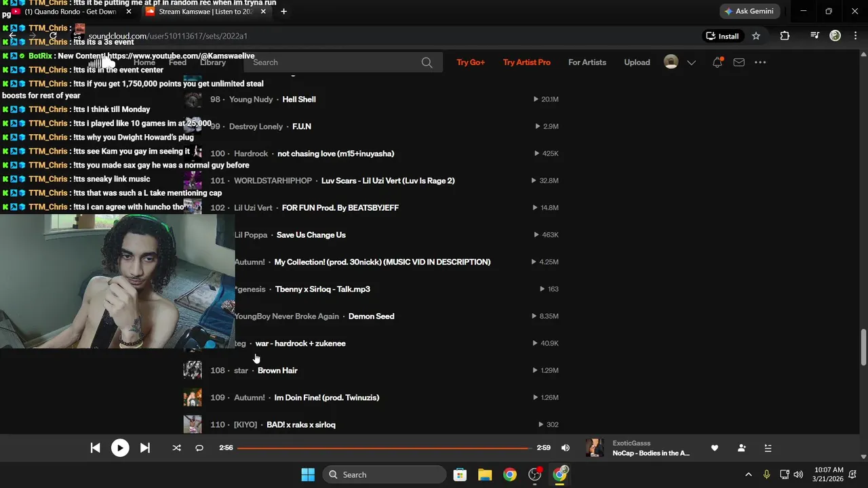This screenshot has width=868, height=488.
Task: Click the Install app button in address bar
Action: (x=722, y=36)
